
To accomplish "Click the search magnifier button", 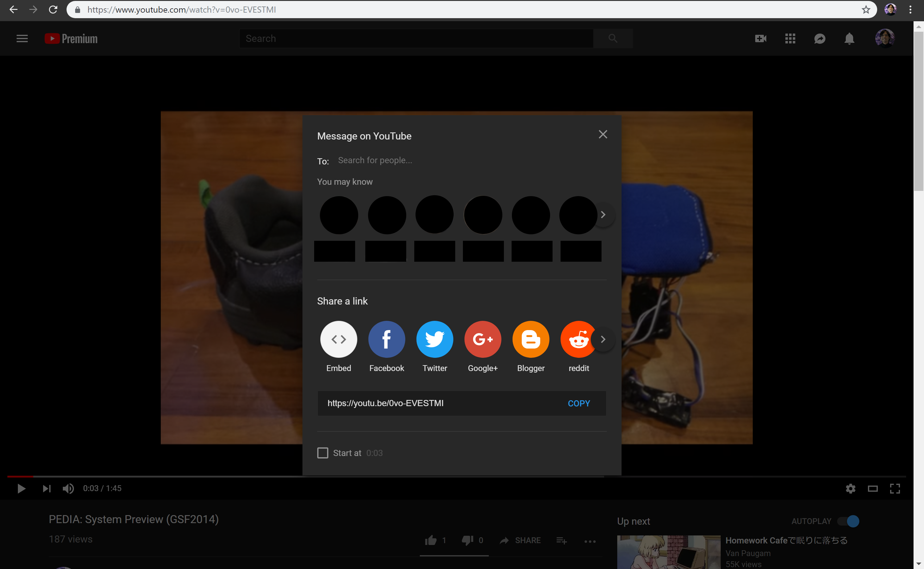I will coord(613,38).
